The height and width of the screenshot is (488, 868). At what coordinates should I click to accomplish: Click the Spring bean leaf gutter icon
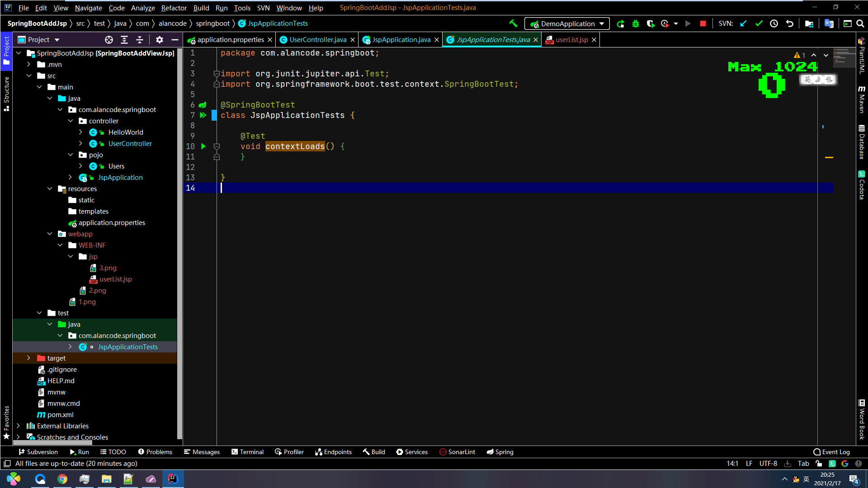(203, 105)
